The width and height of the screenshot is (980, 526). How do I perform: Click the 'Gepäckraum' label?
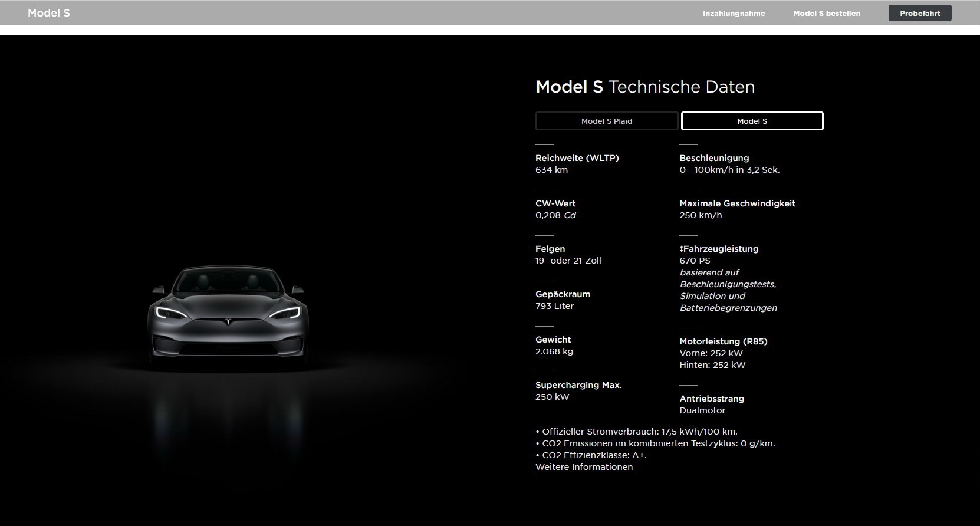(x=563, y=294)
